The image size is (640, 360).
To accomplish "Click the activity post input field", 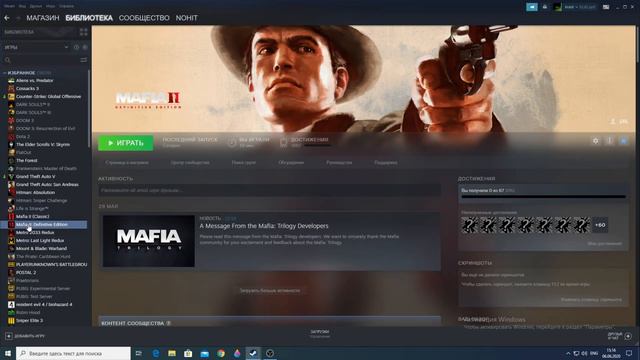I will [269, 190].
